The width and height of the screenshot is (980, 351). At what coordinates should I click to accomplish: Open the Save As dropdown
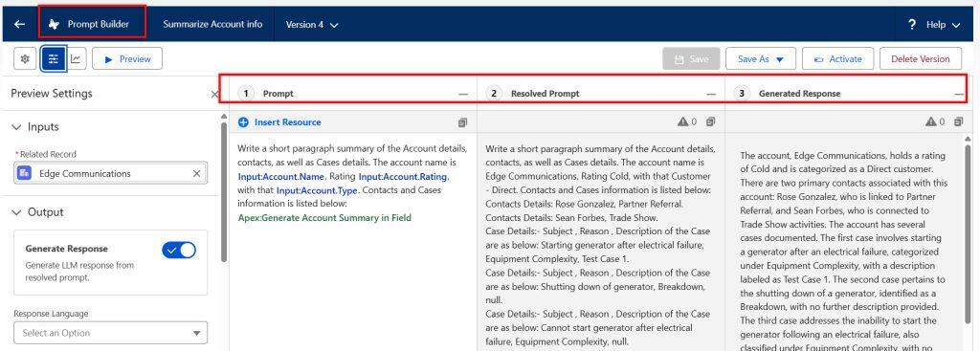pos(761,58)
